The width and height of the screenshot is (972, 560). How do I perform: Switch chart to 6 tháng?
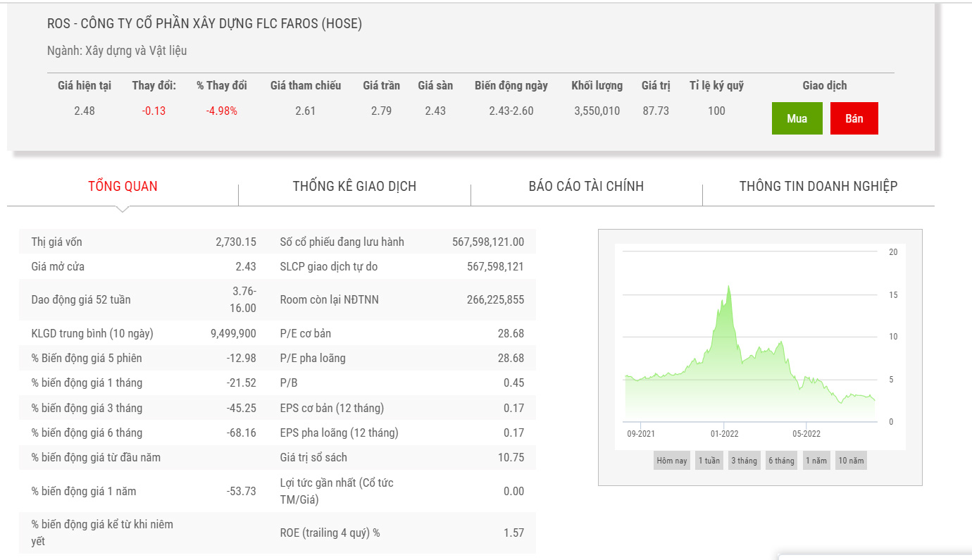[x=780, y=461]
